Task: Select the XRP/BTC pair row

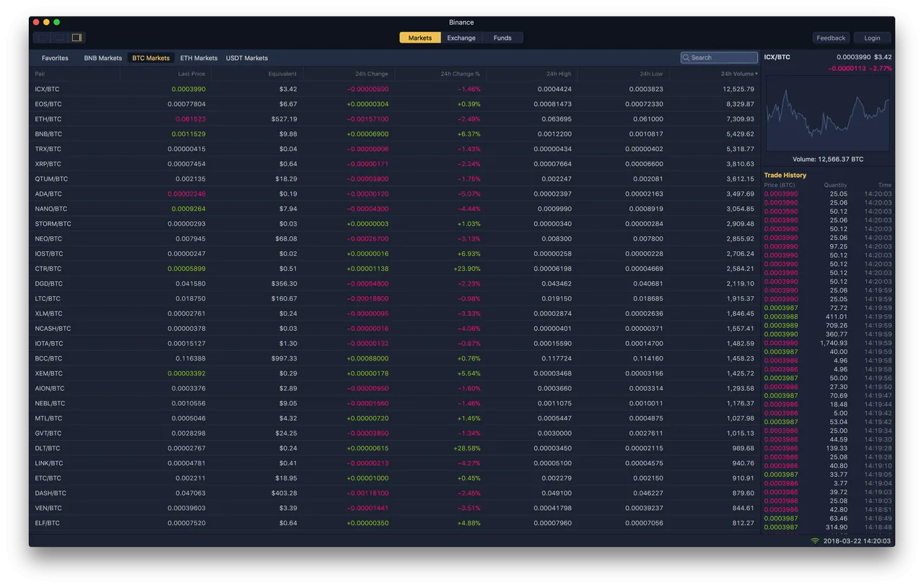Action: tap(394, 164)
